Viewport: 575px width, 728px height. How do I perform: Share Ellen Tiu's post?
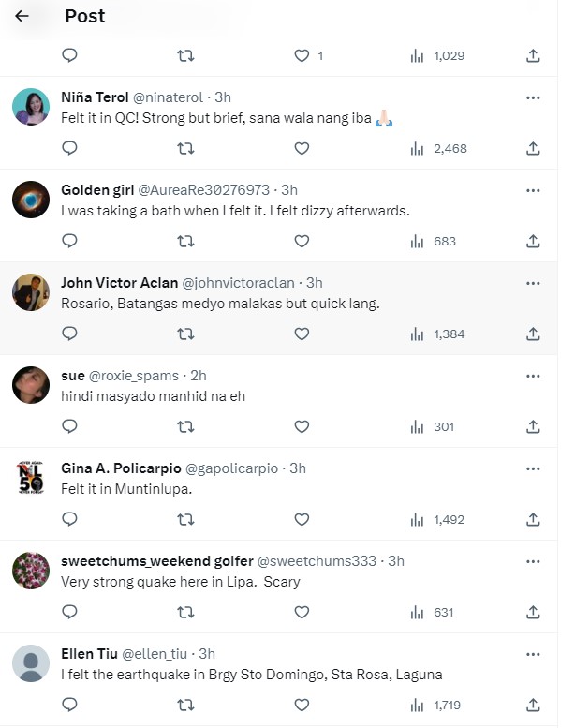pyautogui.click(x=533, y=705)
